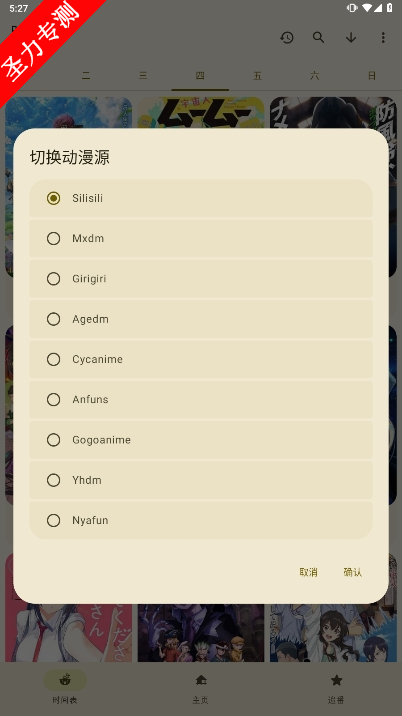Viewport: 402px width, 716px height.
Task: Tap the star favorites icon
Action: tap(336, 680)
